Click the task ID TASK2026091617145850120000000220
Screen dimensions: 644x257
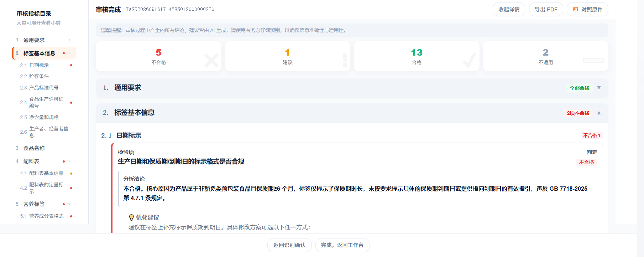click(170, 10)
